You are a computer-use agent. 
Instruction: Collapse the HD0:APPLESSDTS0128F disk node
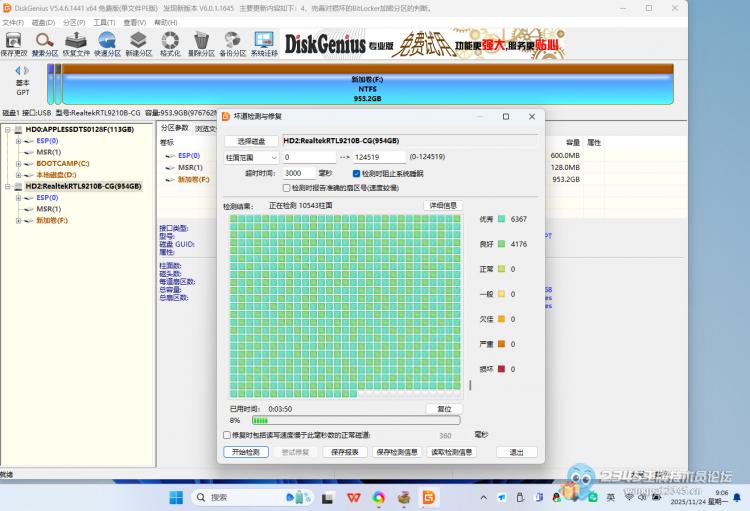pos(7,129)
